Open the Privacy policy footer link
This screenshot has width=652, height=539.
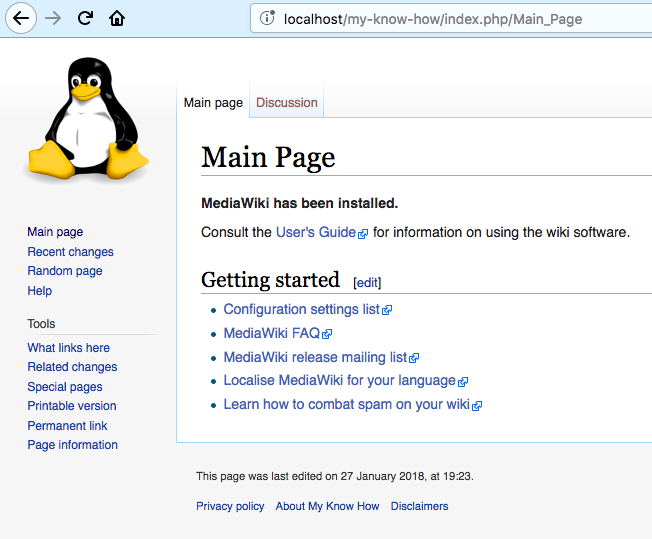pos(230,506)
